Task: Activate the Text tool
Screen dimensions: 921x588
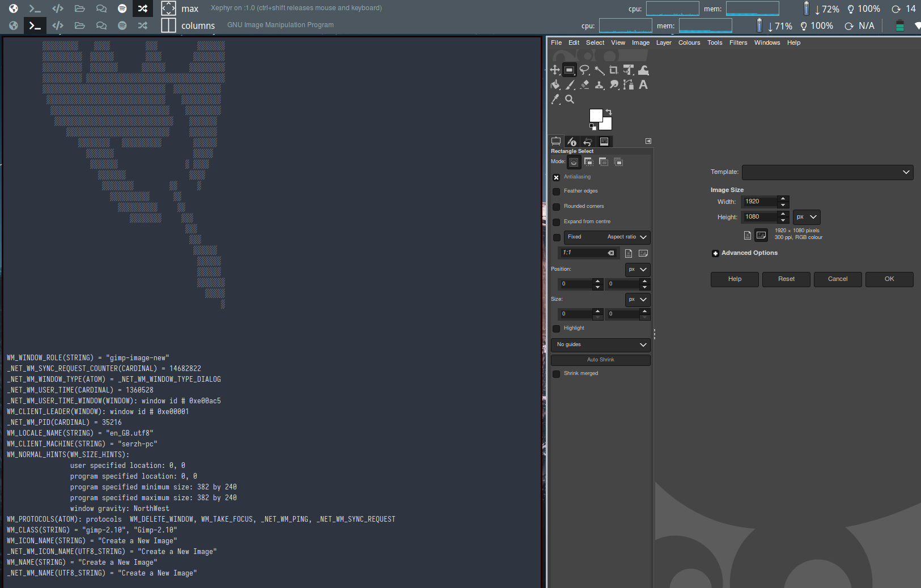Action: [643, 85]
